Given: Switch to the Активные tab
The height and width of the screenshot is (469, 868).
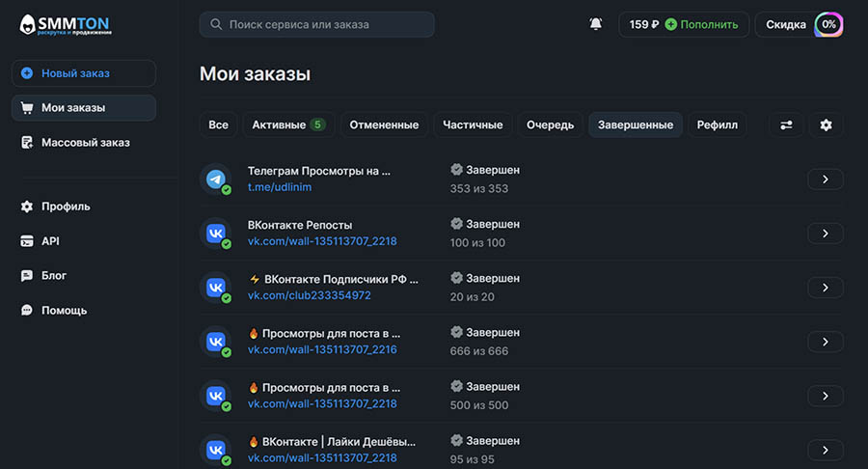Looking at the screenshot, I should [x=287, y=124].
